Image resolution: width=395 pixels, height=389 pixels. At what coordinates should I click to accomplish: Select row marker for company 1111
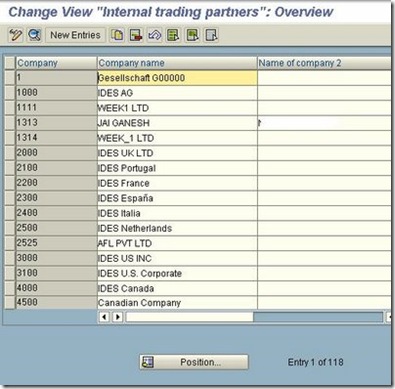click(10, 108)
